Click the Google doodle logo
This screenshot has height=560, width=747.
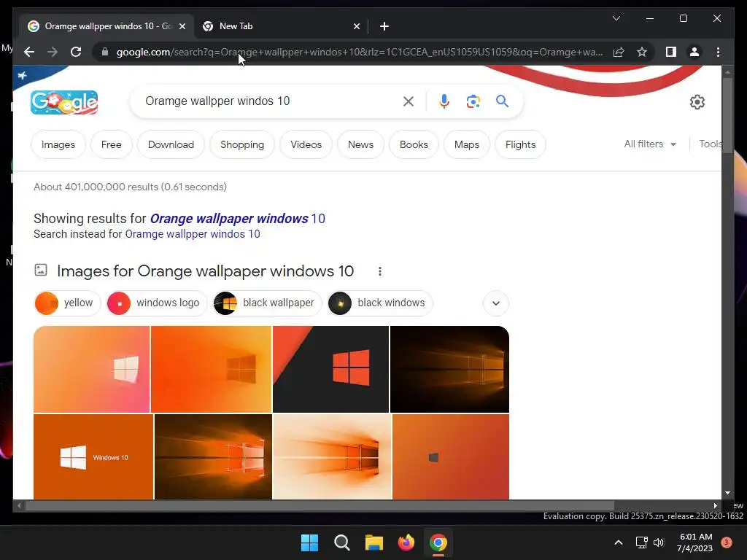[64, 102]
